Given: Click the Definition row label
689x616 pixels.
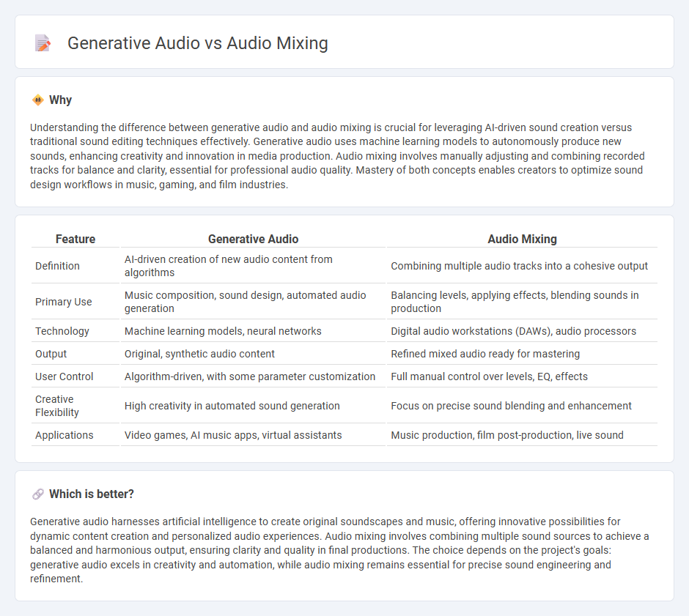Looking at the screenshot, I should pyautogui.click(x=57, y=266).
